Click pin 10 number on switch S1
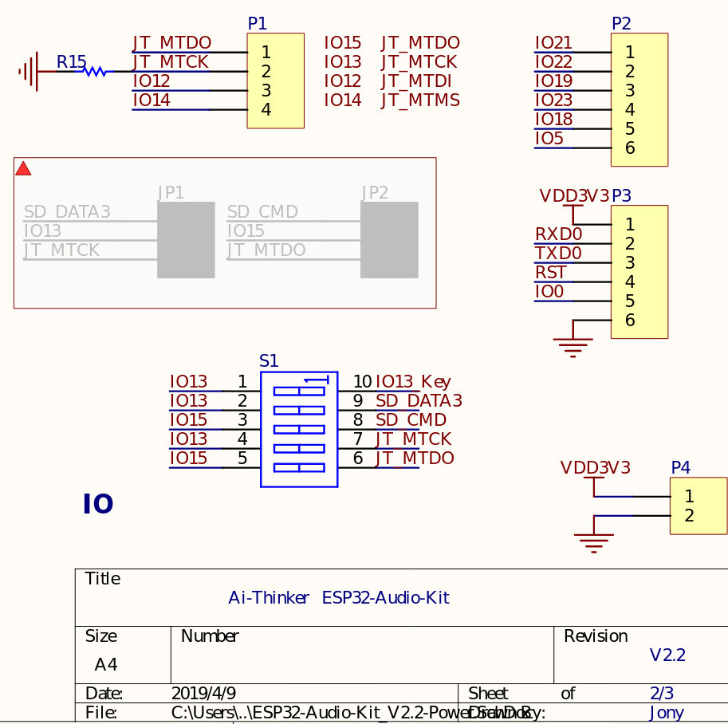This screenshot has width=728, height=724. (362, 382)
